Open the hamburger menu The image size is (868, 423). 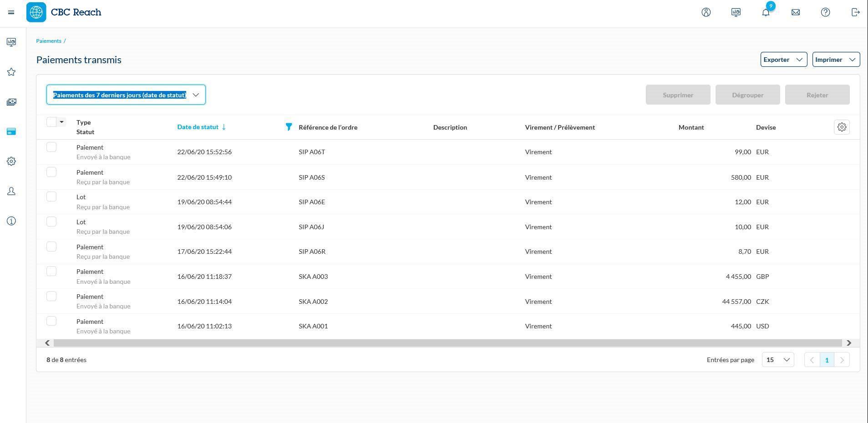click(11, 12)
